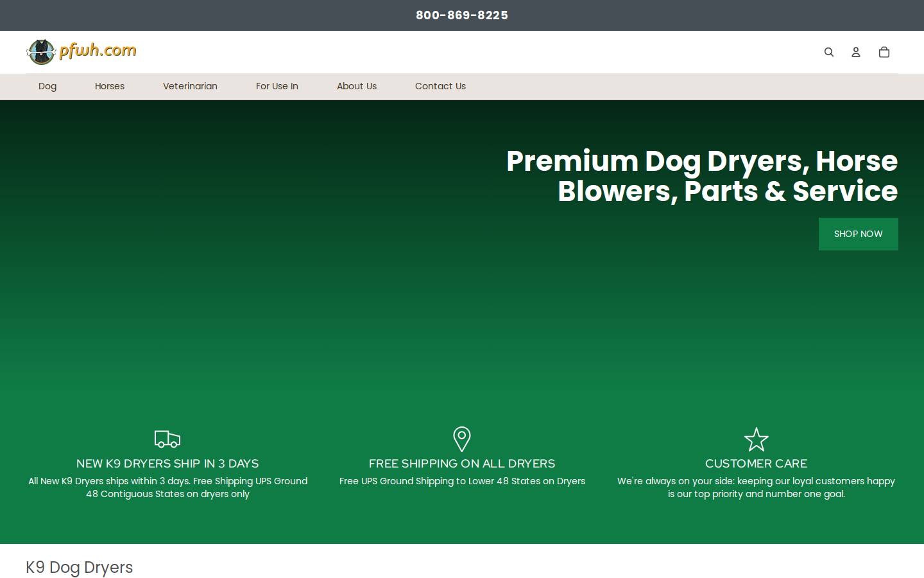Click the delivery truck icon
This screenshot has width=924, height=578.
(167, 439)
